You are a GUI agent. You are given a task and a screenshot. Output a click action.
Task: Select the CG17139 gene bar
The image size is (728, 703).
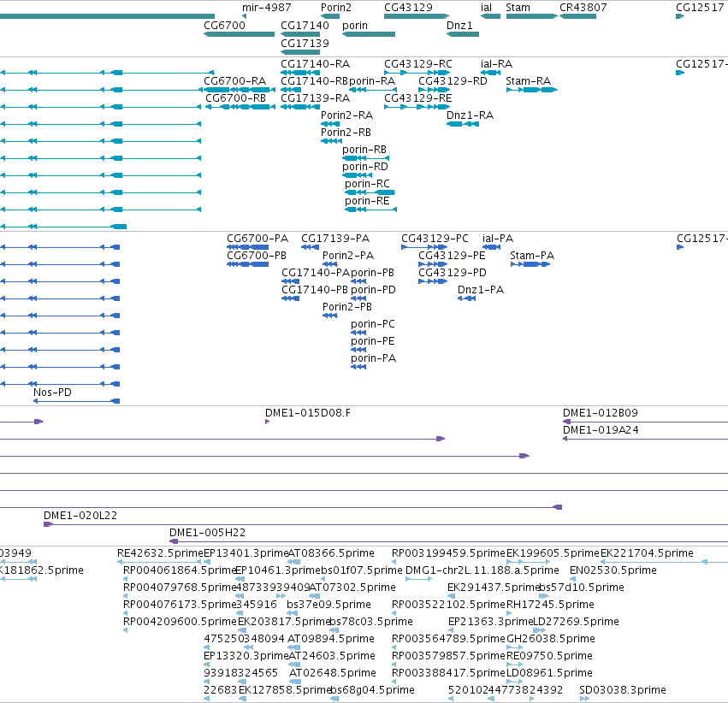(300, 52)
